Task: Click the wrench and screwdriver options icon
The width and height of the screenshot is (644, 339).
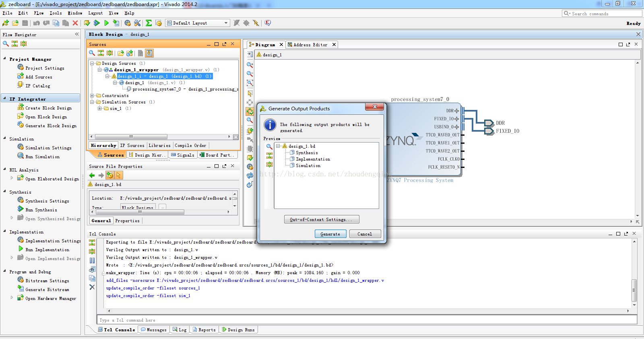Action: click(x=137, y=23)
